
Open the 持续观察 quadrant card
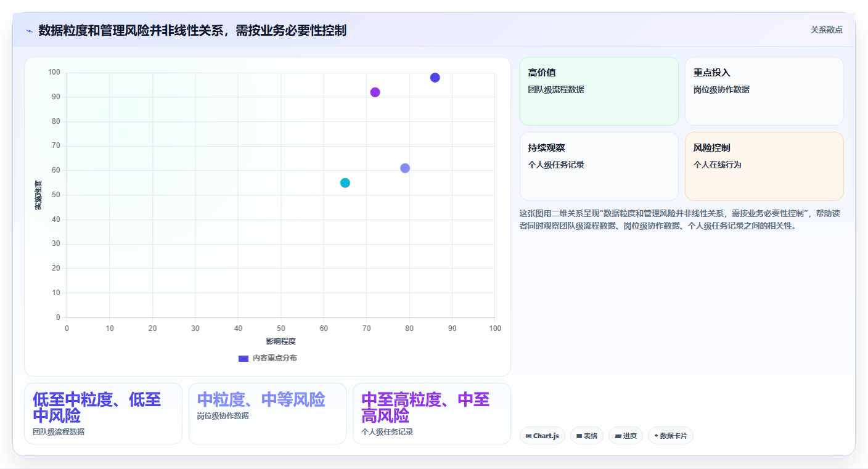pos(599,166)
